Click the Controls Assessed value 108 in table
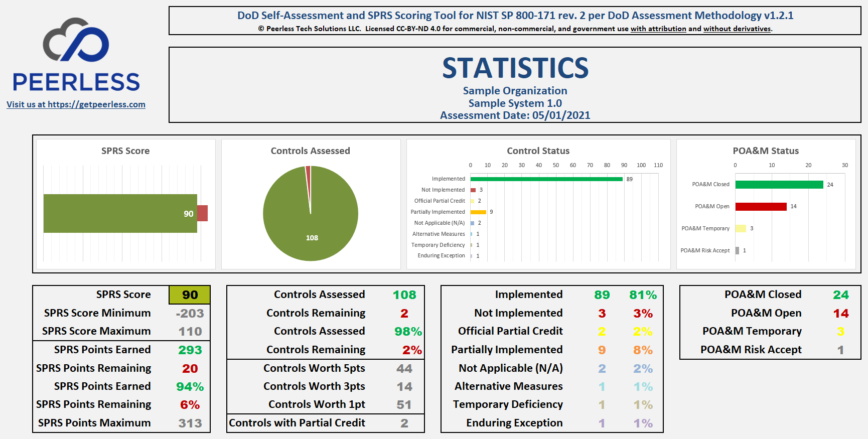This screenshot has width=868, height=439. click(x=404, y=295)
